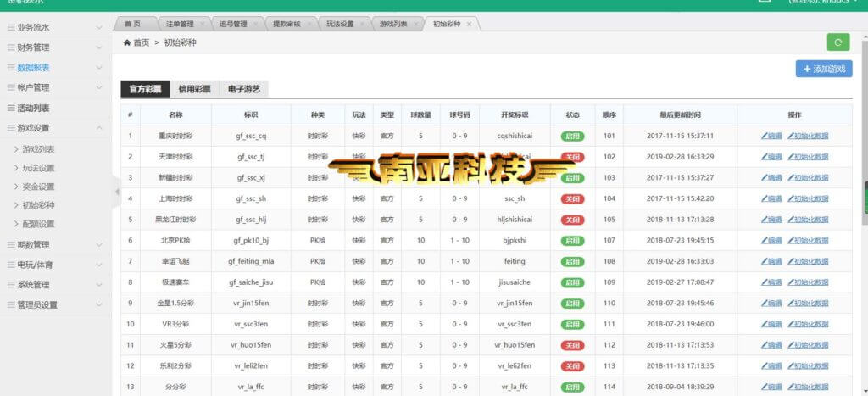The height and width of the screenshot is (396, 868).
Task: Toggle 关闭 status of 黑龙江时时彩
Action: [x=572, y=220]
